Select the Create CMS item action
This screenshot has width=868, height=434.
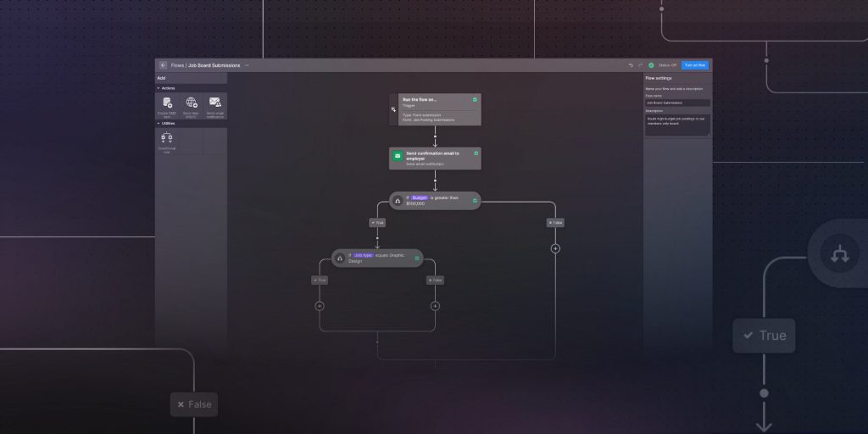167,106
